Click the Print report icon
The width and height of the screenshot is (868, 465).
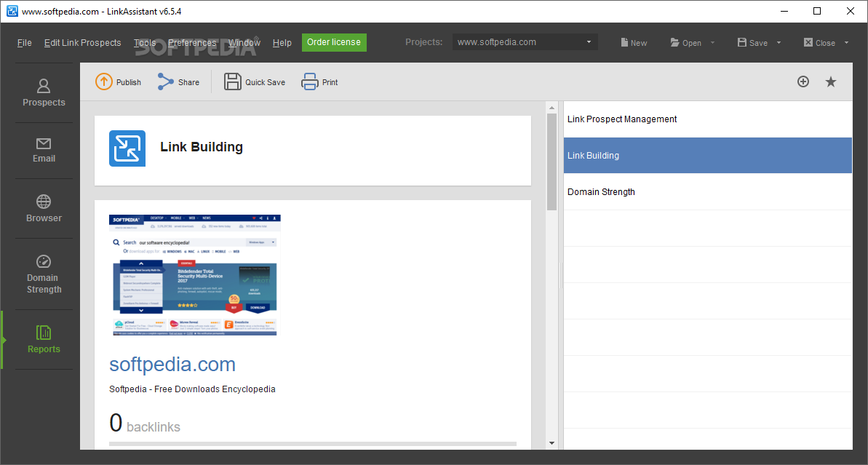tap(310, 82)
